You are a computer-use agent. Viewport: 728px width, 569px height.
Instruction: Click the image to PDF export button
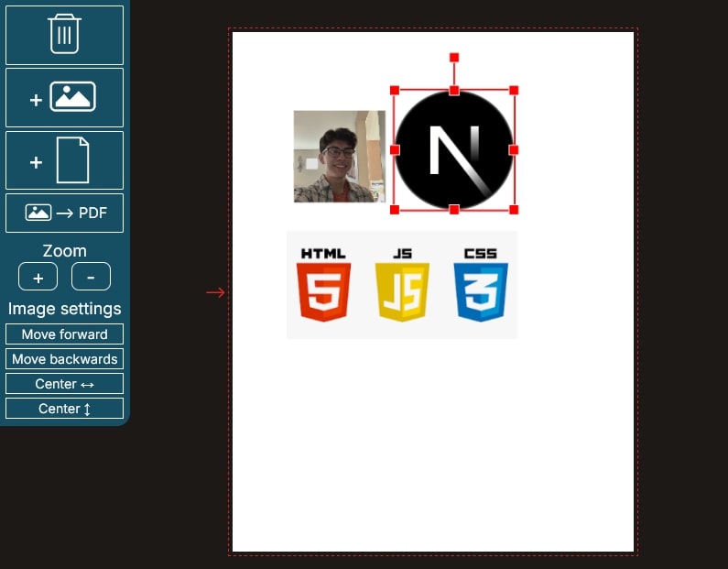click(64, 213)
